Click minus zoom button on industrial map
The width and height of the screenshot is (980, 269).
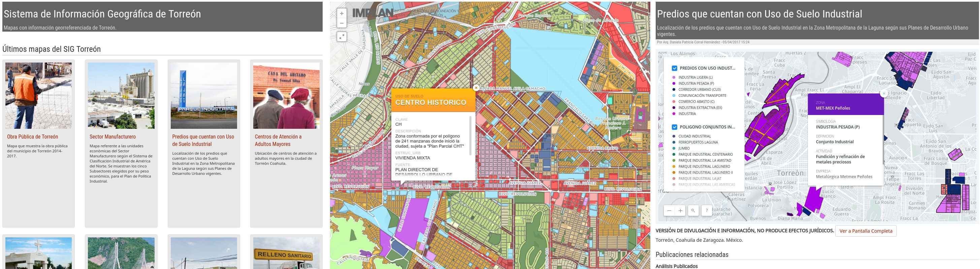pos(669,210)
